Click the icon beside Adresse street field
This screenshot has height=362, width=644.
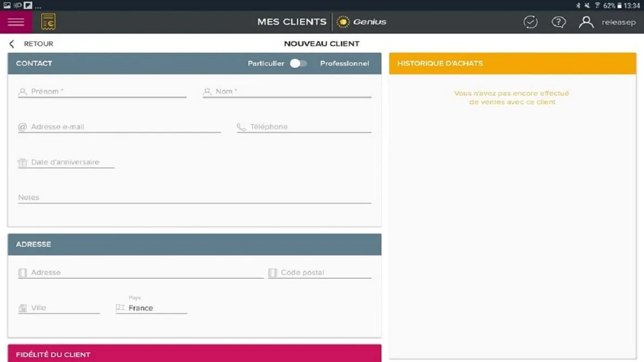point(23,273)
